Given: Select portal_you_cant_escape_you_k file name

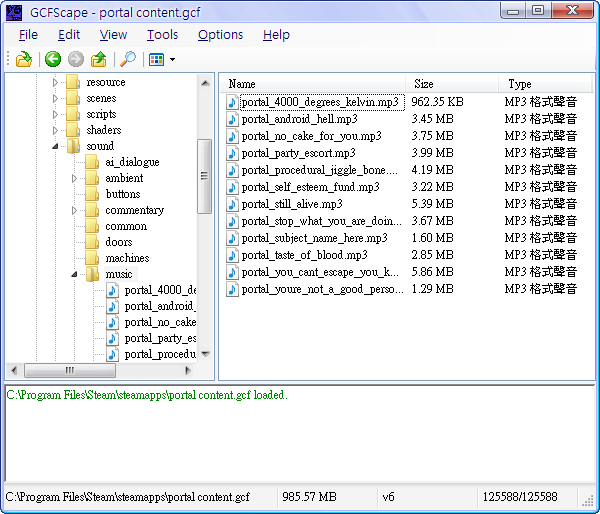Looking at the screenshot, I should pyautogui.click(x=320, y=272).
